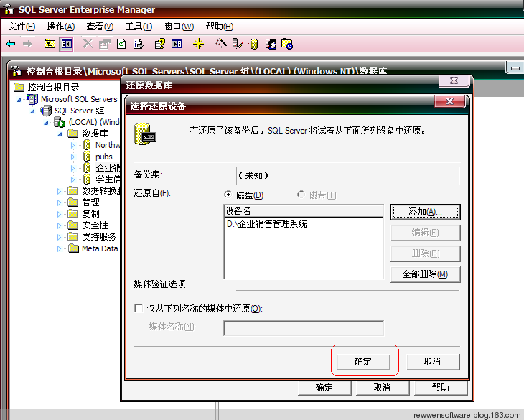Expand the Meta Data folder node

pos(59,248)
